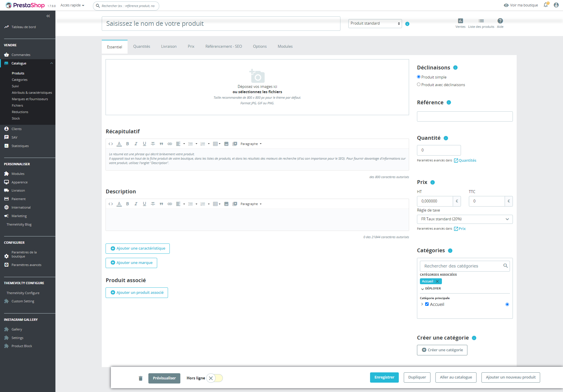
Task: Switch to the Référencement - SEO tab
Action: coord(223,46)
